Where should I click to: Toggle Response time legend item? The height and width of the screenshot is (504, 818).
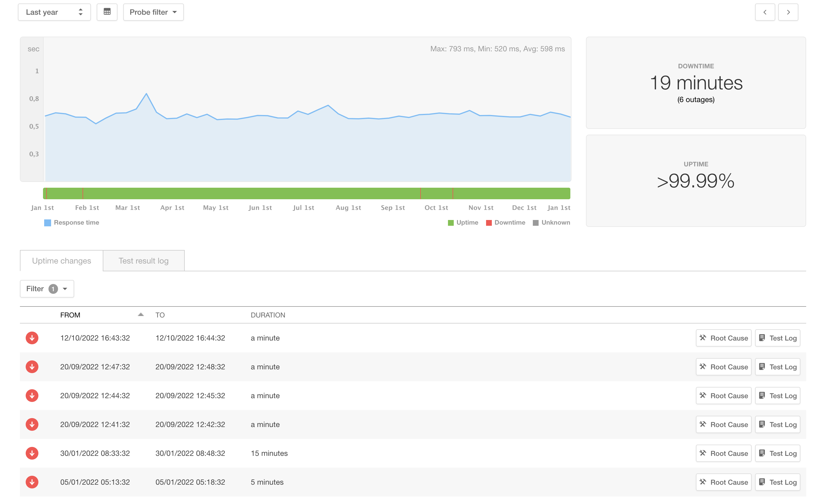click(x=71, y=222)
